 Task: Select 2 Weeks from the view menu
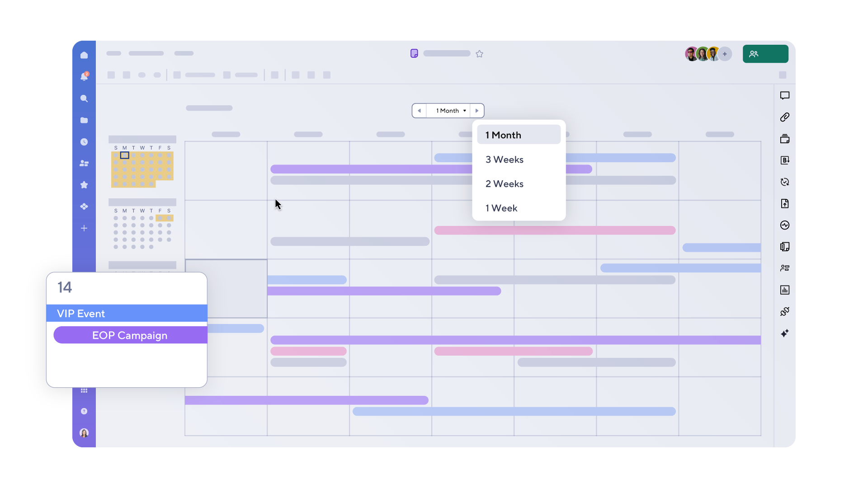[505, 183]
